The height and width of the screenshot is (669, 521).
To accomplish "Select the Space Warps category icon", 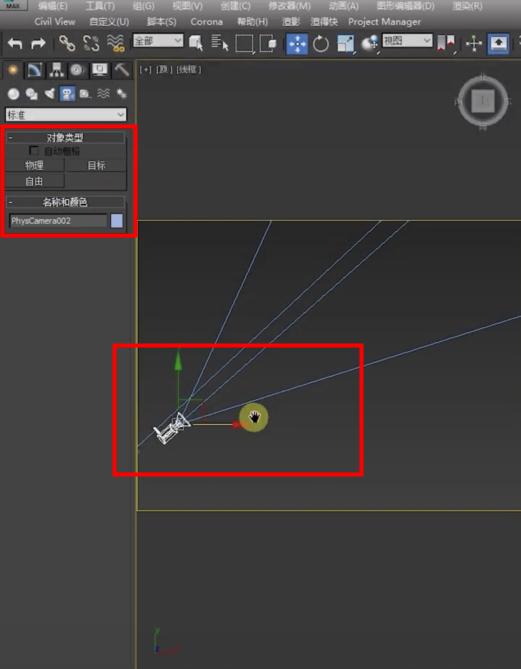I will 103,94.
